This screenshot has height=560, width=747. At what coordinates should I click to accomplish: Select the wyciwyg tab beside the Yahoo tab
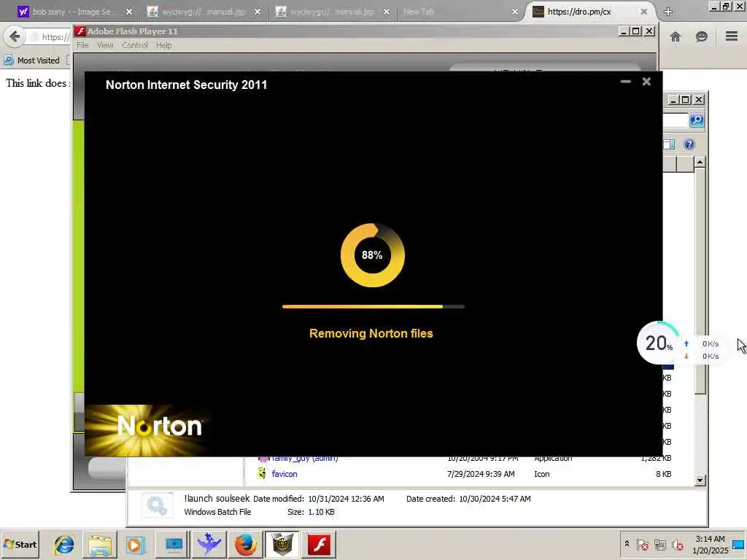pos(204,12)
